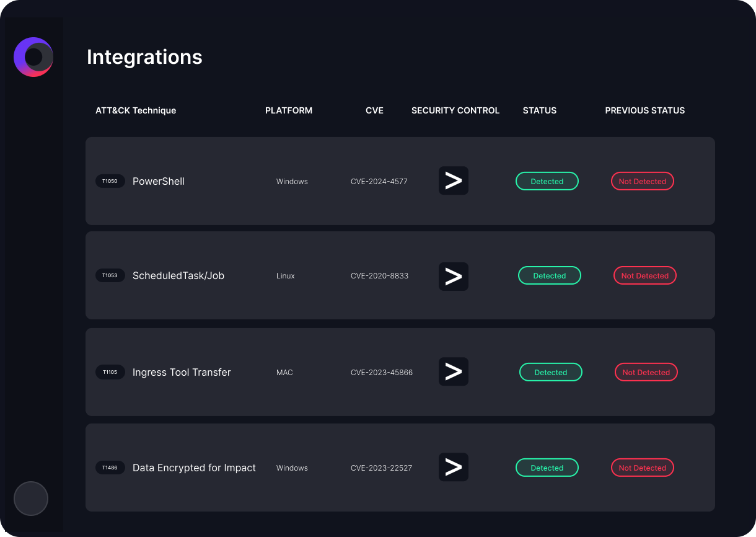Select the T1053 technique ID badge
The image size is (756, 537).
point(110,275)
